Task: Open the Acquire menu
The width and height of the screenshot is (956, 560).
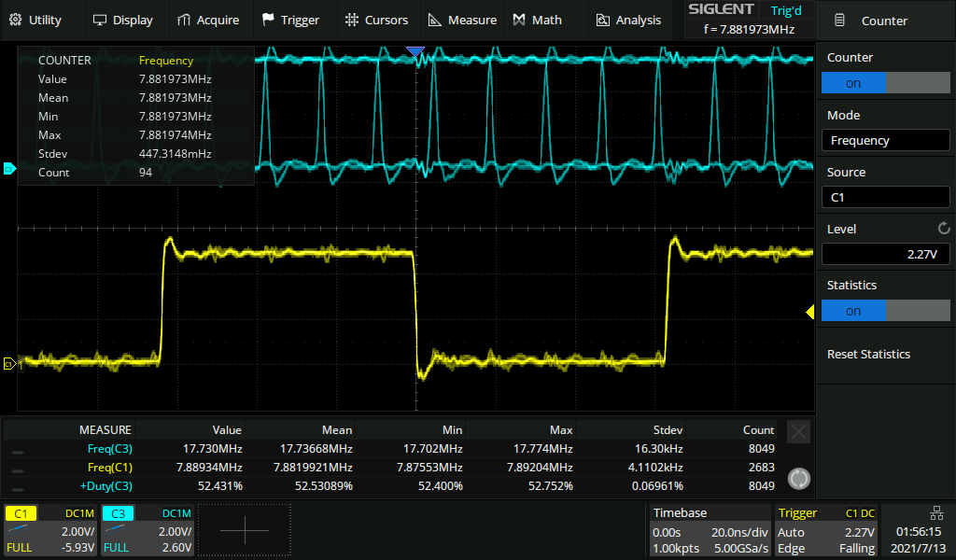Action: [x=208, y=21]
